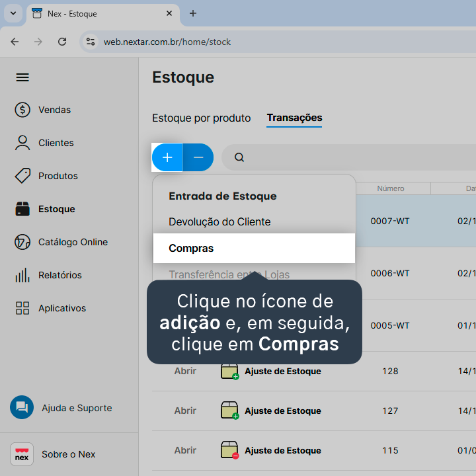The image size is (476, 476).
Task: Click the Estoque label in sidebar
Action: [56, 209]
